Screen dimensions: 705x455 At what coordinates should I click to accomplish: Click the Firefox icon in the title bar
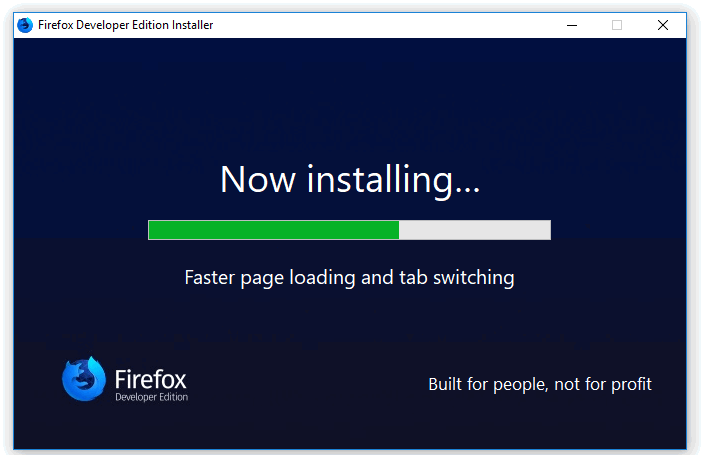coord(25,25)
